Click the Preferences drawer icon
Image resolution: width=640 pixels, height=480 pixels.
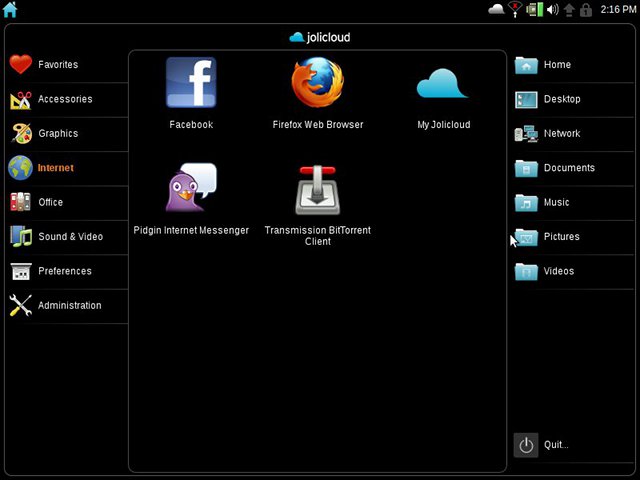tap(21, 271)
